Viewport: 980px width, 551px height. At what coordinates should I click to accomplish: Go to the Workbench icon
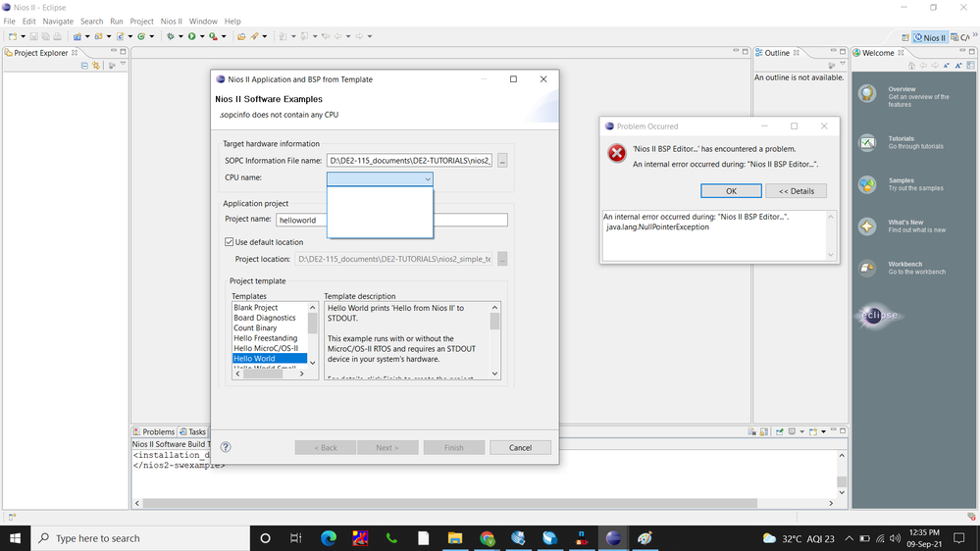[867, 268]
